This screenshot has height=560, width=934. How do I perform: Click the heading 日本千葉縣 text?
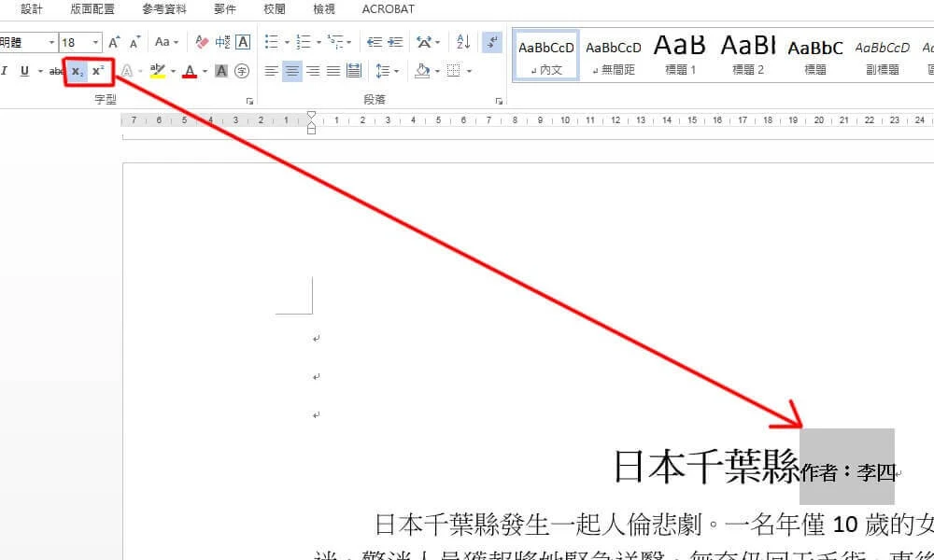(x=706, y=466)
